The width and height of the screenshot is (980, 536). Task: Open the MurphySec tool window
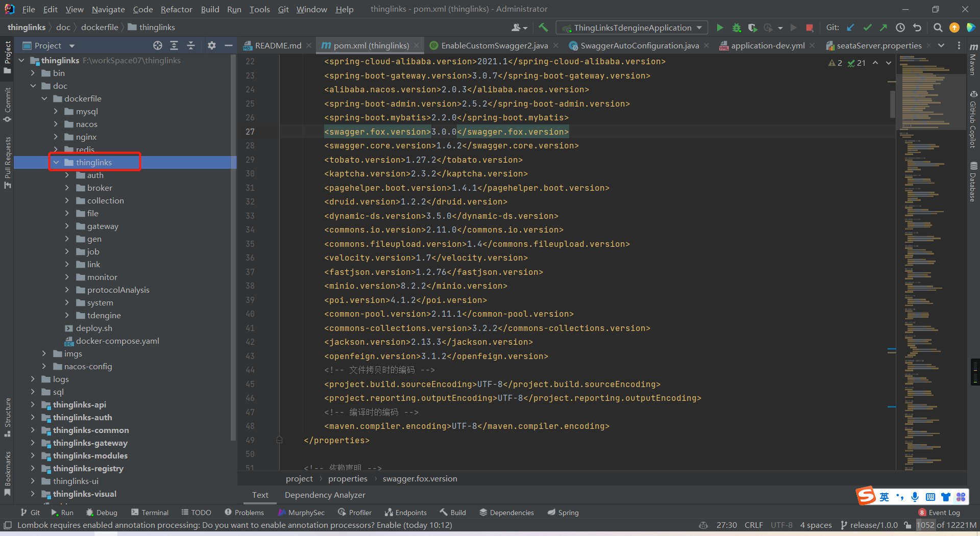coord(301,513)
